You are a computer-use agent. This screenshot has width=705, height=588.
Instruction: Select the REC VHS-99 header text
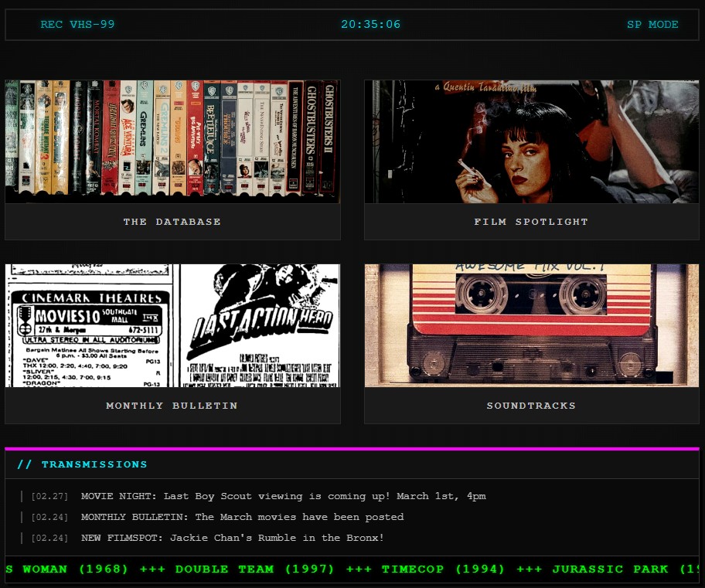point(77,24)
